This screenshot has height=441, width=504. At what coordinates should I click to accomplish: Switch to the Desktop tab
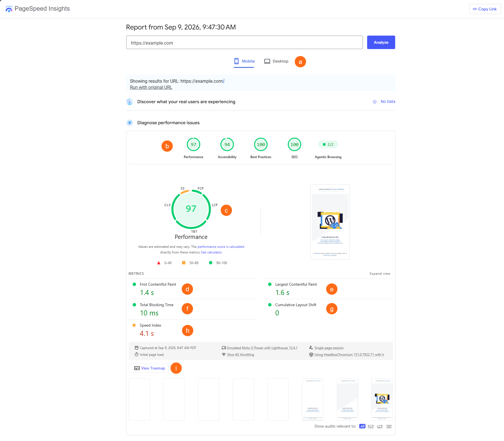pos(276,61)
